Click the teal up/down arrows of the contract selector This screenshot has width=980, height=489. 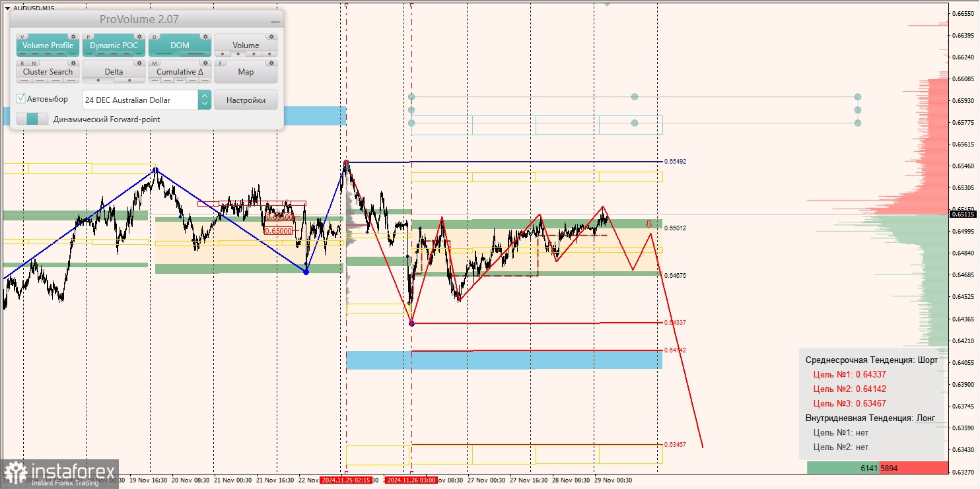pos(205,100)
